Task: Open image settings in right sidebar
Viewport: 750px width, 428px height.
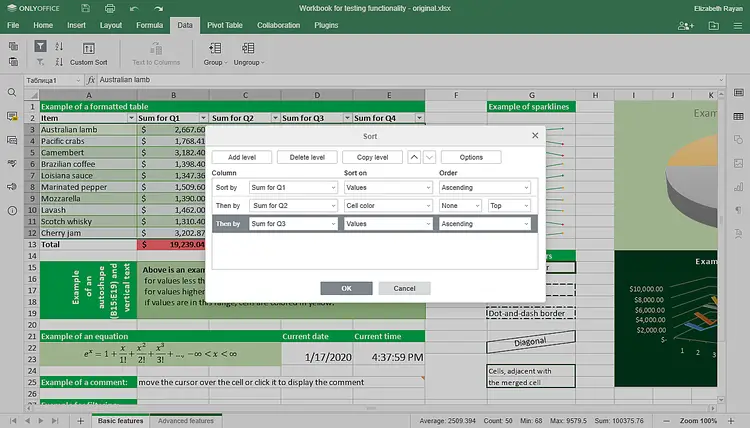Action: [739, 164]
